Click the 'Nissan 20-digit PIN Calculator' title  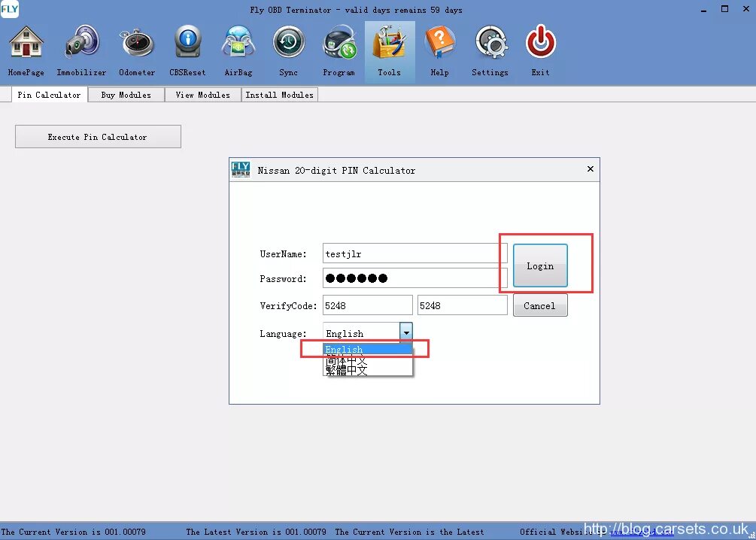pos(336,170)
